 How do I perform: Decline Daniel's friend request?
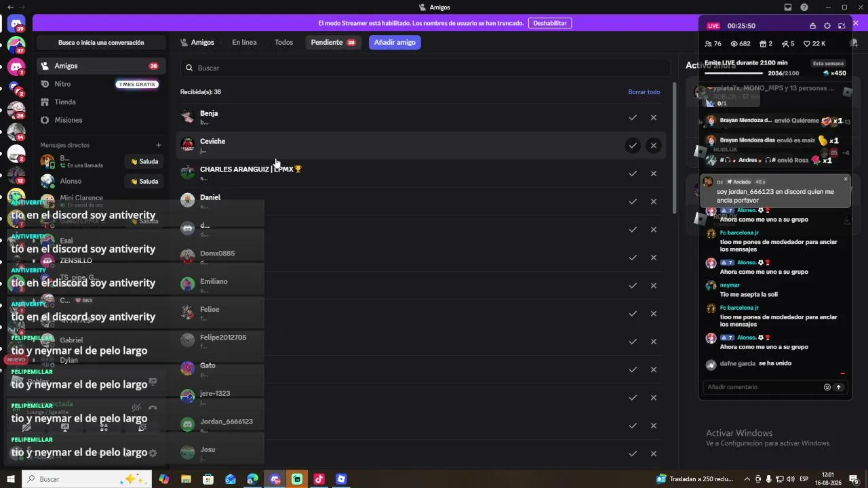point(654,202)
